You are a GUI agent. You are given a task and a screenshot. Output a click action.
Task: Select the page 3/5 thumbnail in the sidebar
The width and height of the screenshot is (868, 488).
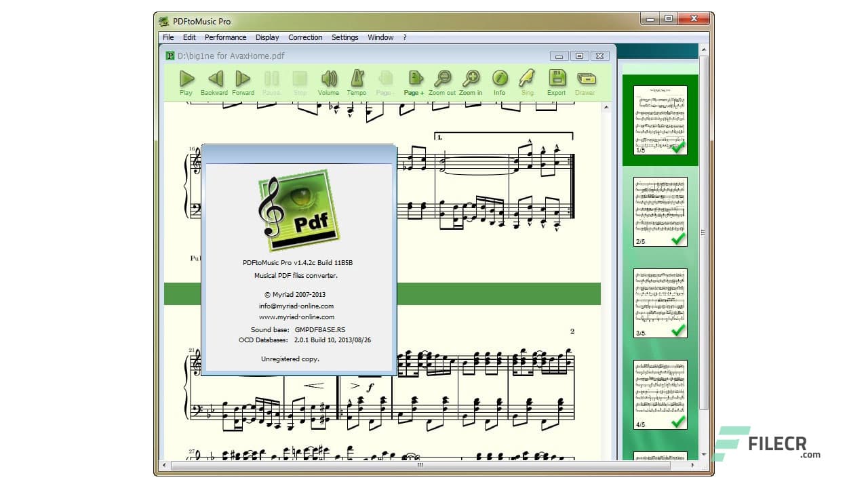tap(659, 302)
